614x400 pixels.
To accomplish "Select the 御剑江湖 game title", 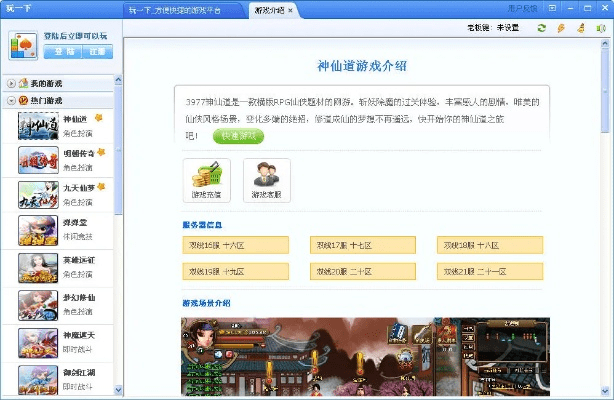I will click(x=79, y=373).
